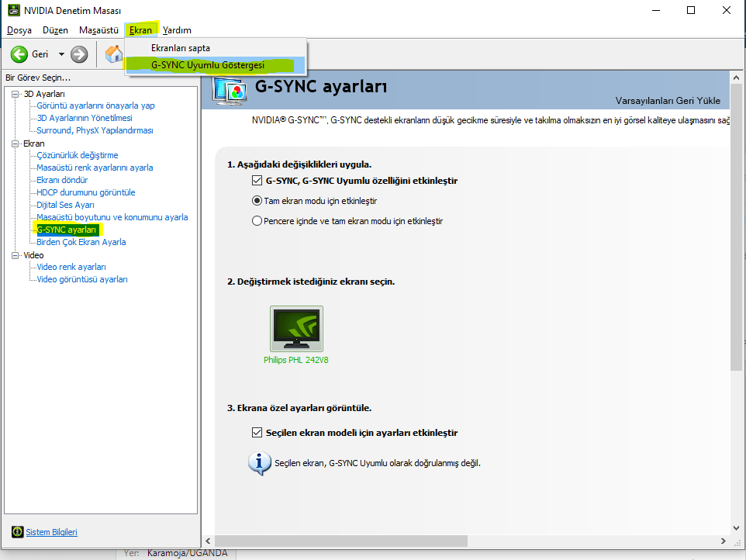Open Birden Çok Ekran Ayarla

coord(81,242)
